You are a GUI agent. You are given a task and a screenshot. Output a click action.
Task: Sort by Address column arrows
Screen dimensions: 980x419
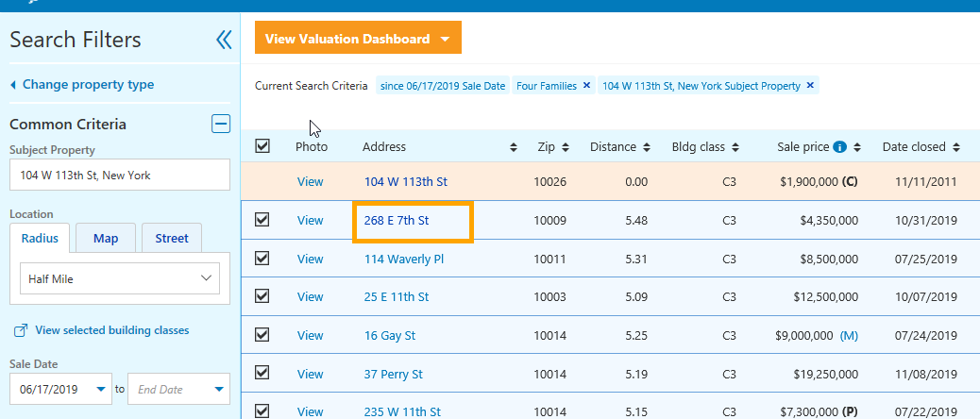513,147
